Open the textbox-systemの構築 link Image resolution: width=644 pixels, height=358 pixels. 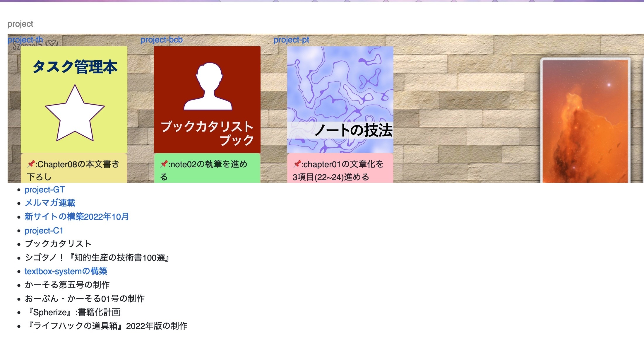pos(66,271)
